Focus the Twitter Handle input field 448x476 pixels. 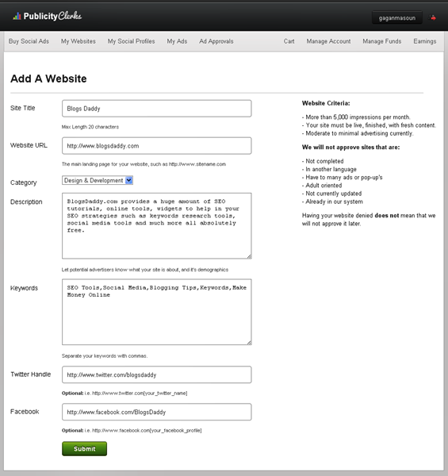point(157,374)
